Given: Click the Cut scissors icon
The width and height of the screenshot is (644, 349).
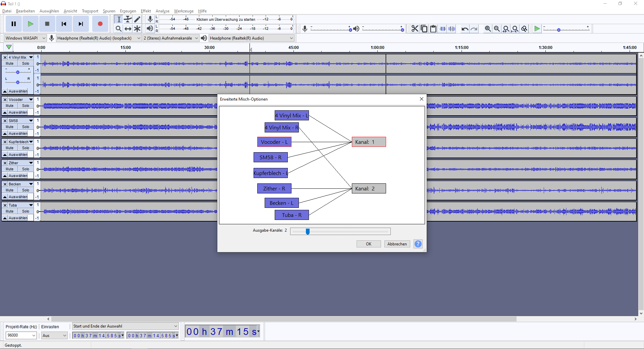Looking at the screenshot, I should [x=415, y=29].
